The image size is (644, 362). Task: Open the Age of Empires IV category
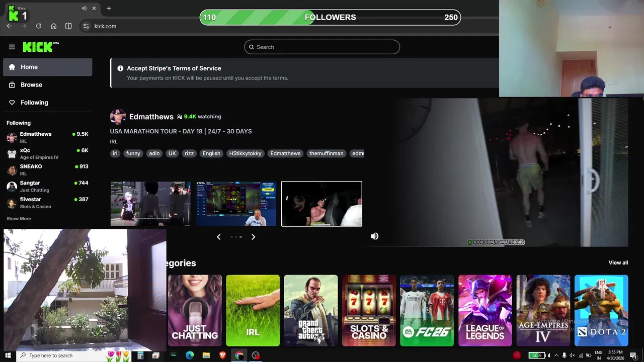click(x=543, y=311)
